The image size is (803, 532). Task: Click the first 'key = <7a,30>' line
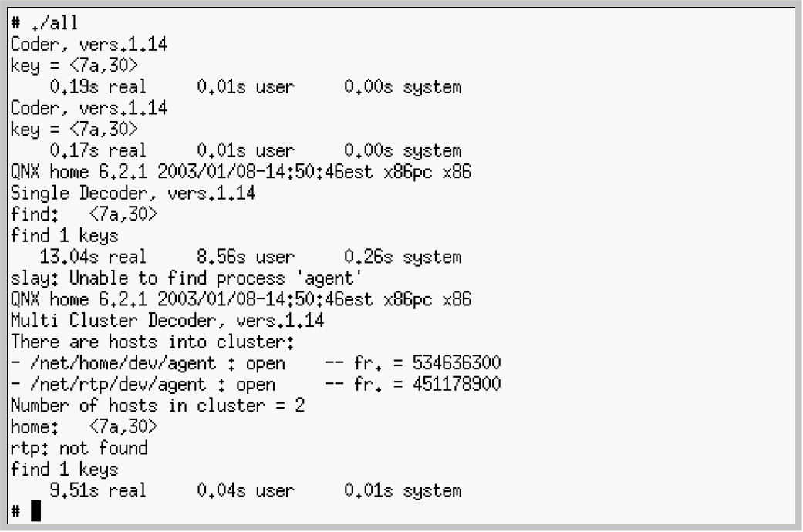74,66
